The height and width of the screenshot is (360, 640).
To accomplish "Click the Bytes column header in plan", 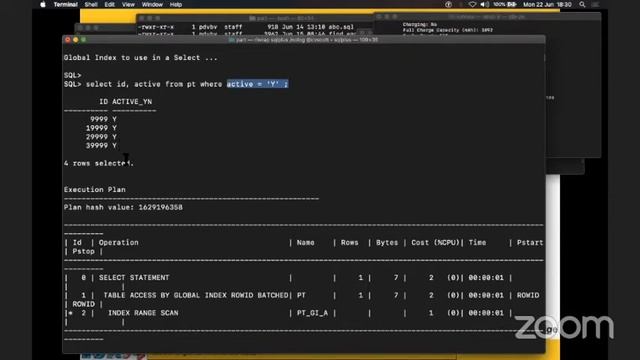I will pyautogui.click(x=387, y=242).
